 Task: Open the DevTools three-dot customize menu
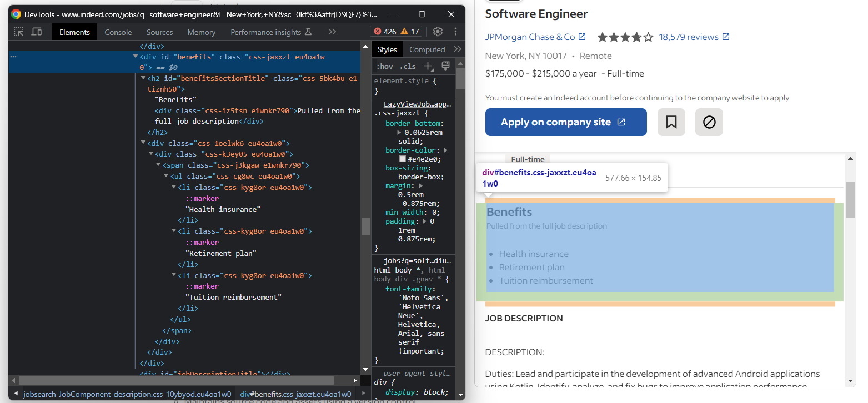[455, 32]
